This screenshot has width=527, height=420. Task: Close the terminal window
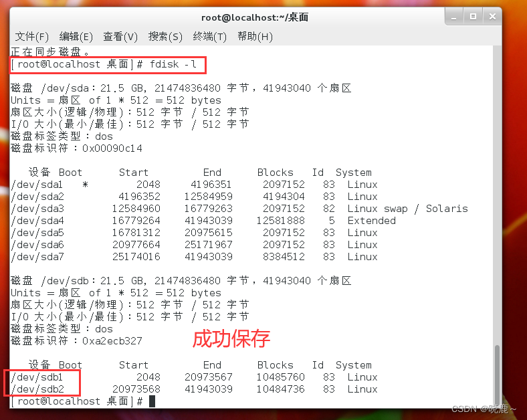(492, 17)
